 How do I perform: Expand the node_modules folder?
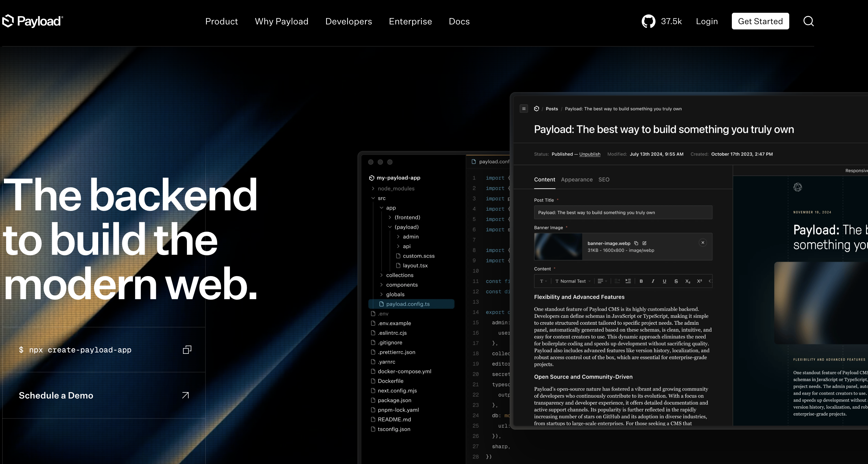coord(373,188)
